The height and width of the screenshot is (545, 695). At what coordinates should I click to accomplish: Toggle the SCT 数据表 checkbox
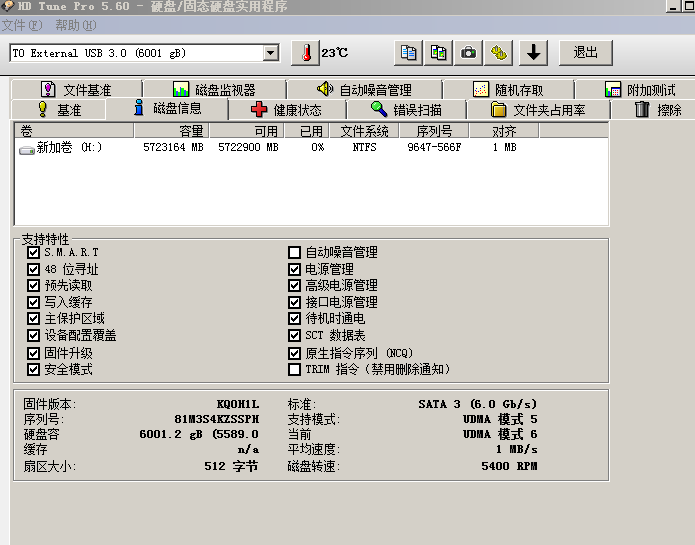pyautogui.click(x=294, y=335)
